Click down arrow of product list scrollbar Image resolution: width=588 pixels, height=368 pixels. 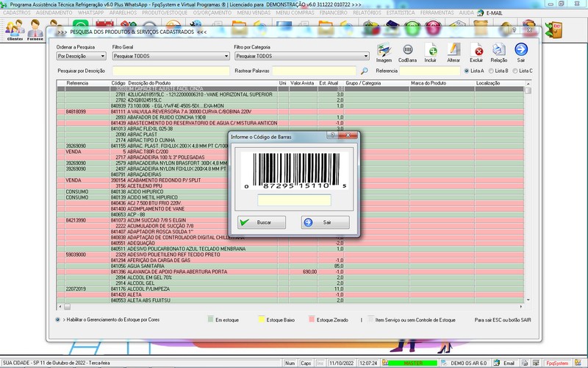coord(528,300)
